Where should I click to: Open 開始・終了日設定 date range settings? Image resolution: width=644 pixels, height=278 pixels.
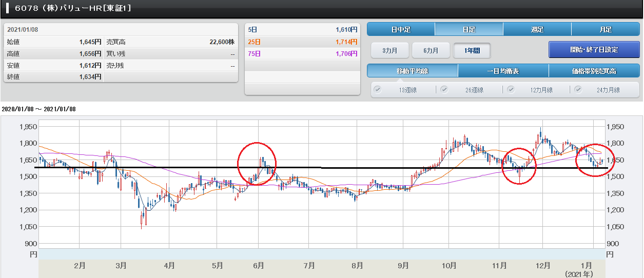click(x=594, y=50)
